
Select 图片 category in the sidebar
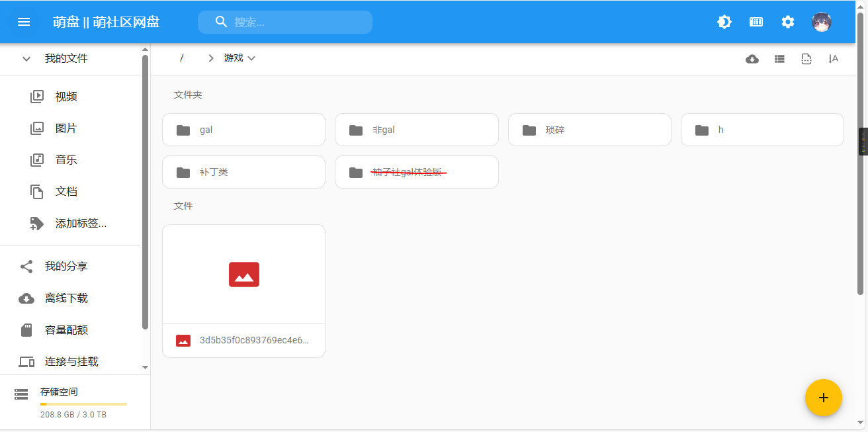pyautogui.click(x=66, y=128)
